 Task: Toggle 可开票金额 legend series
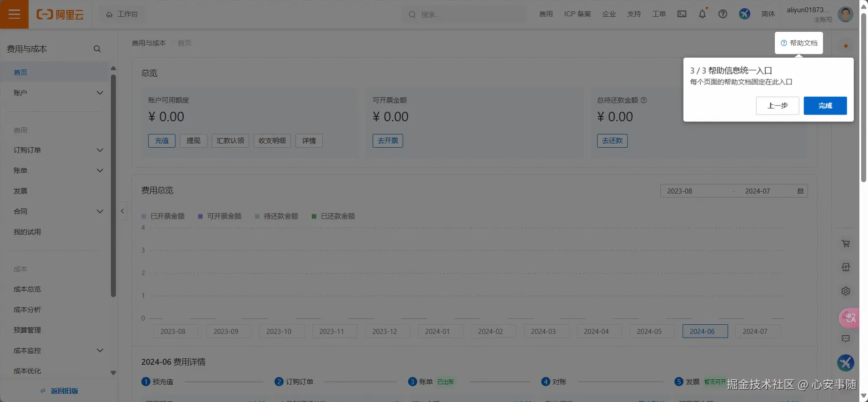click(x=220, y=216)
